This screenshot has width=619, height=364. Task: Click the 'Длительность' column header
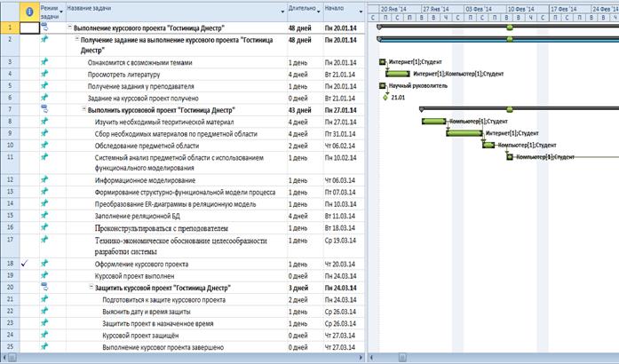pos(306,12)
